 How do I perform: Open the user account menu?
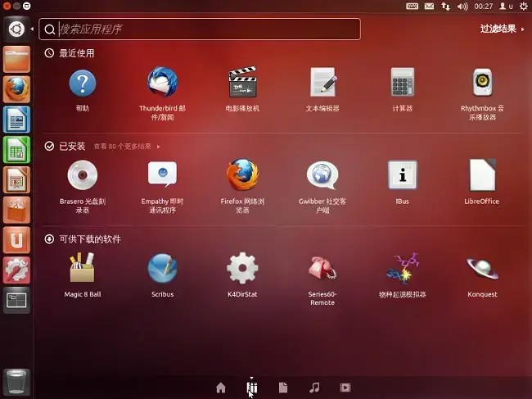click(x=506, y=6)
